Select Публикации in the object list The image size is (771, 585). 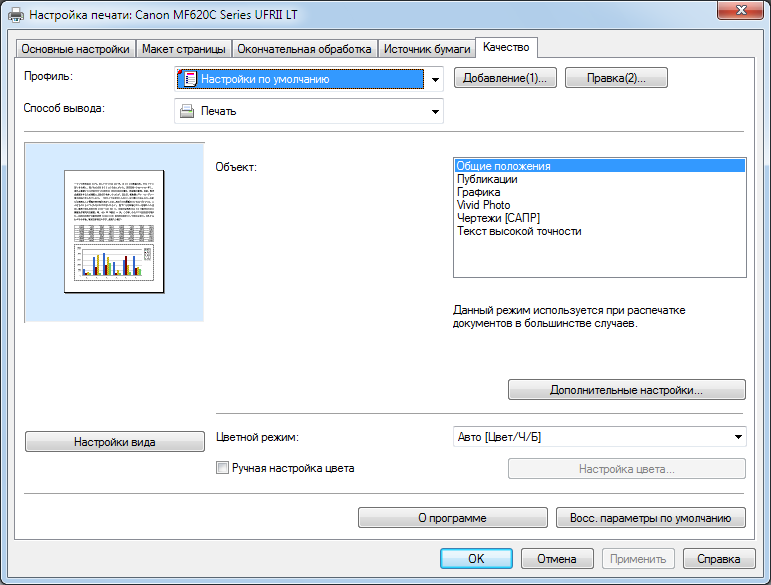[x=599, y=179]
